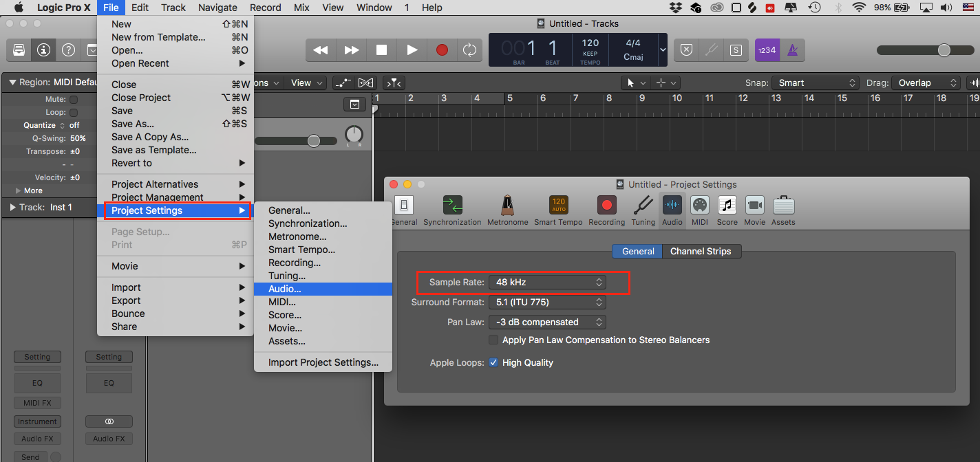Select the Smart Tempo settings icon
The image size is (980, 462).
pyautogui.click(x=558, y=206)
